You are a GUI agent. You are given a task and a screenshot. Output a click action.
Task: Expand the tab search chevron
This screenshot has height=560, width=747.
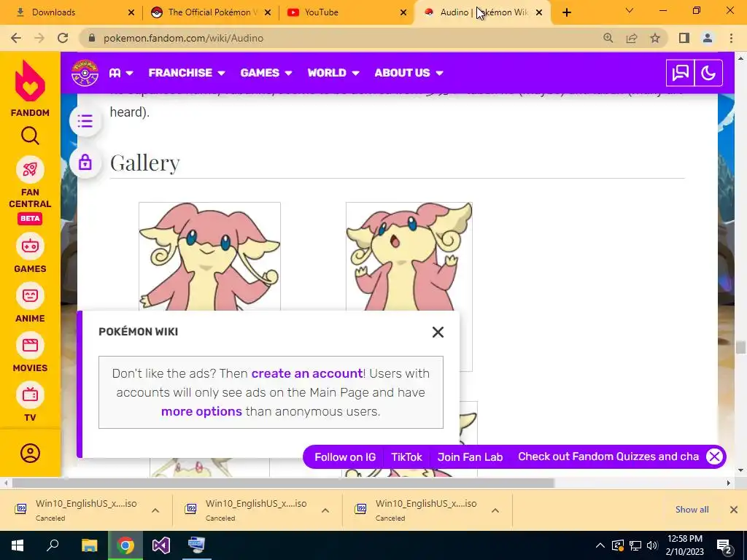[x=630, y=10]
